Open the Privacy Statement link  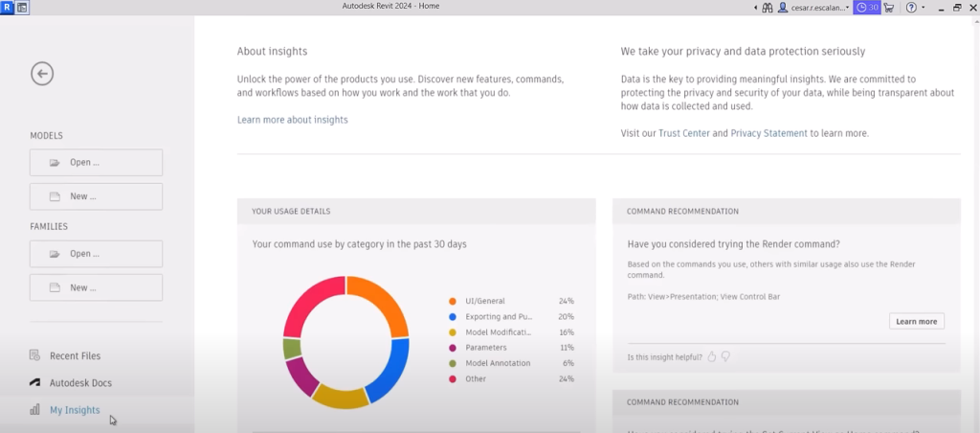[768, 133]
